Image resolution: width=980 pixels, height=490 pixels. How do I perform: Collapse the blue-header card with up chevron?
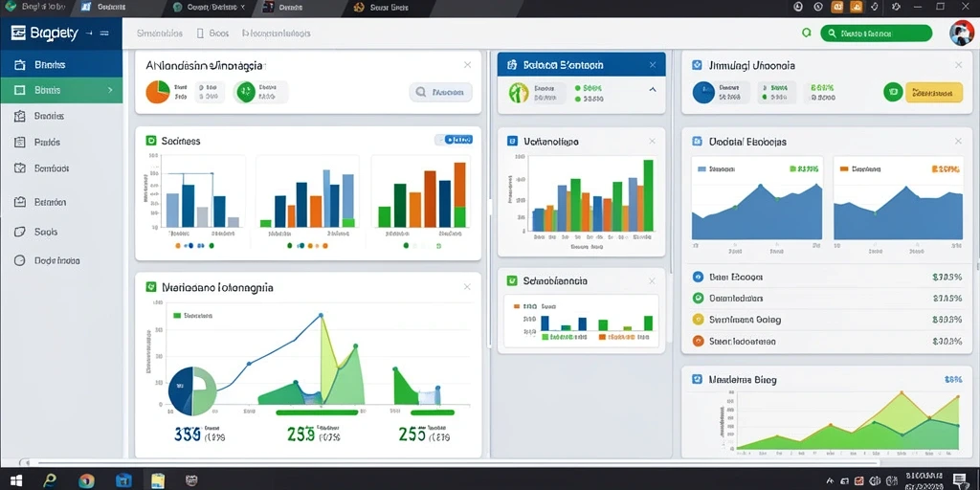click(653, 90)
